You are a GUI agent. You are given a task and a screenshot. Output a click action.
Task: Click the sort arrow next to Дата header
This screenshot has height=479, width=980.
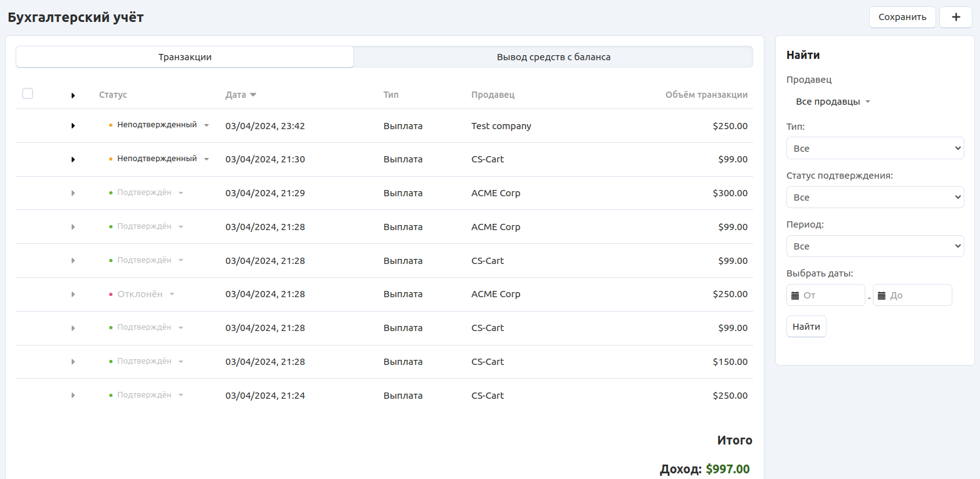click(253, 95)
